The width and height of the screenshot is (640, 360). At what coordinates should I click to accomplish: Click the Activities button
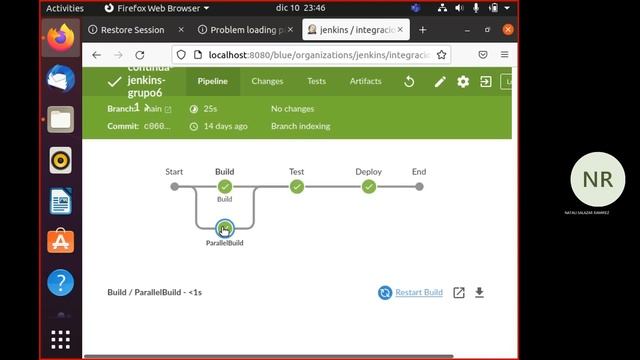pos(64,8)
